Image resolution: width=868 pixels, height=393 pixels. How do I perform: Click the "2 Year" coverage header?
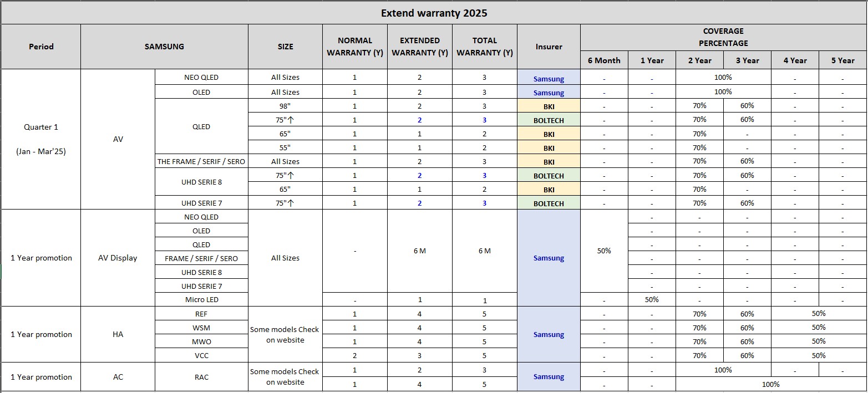point(699,60)
